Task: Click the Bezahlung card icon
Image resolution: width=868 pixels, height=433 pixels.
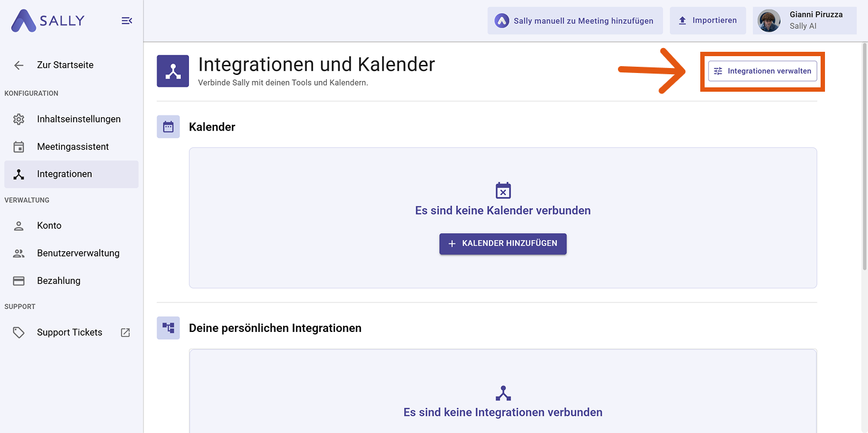Action: 19,281
